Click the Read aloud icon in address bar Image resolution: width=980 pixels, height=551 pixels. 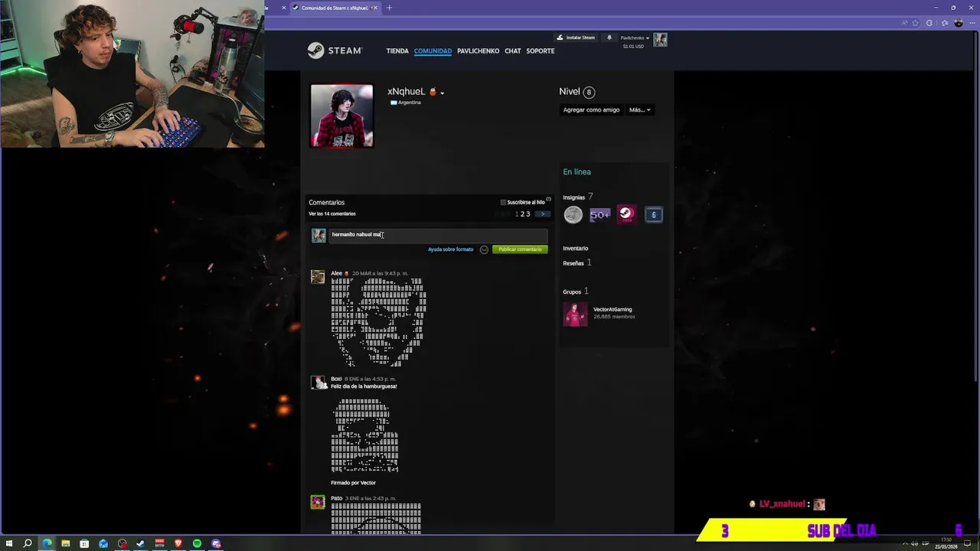905,23
